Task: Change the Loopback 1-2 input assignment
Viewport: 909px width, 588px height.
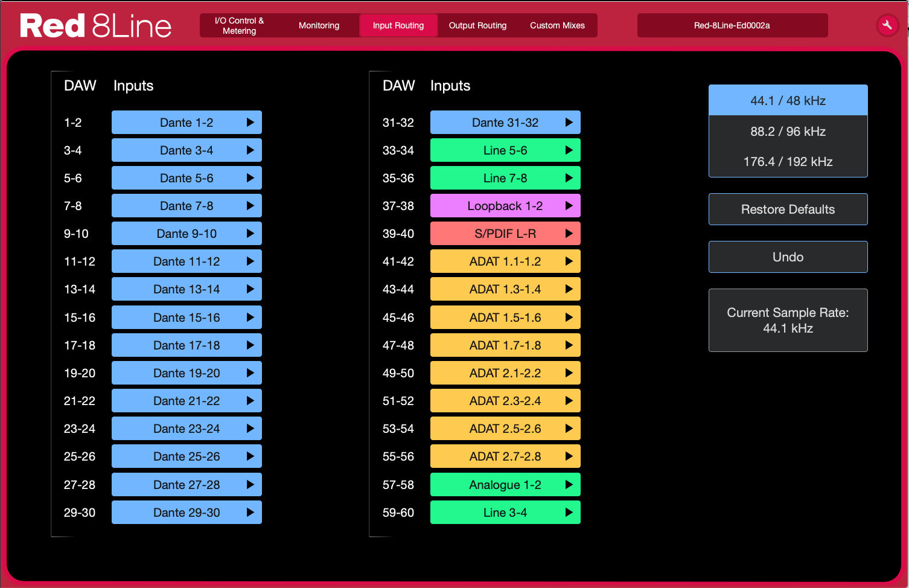Action: [505, 206]
